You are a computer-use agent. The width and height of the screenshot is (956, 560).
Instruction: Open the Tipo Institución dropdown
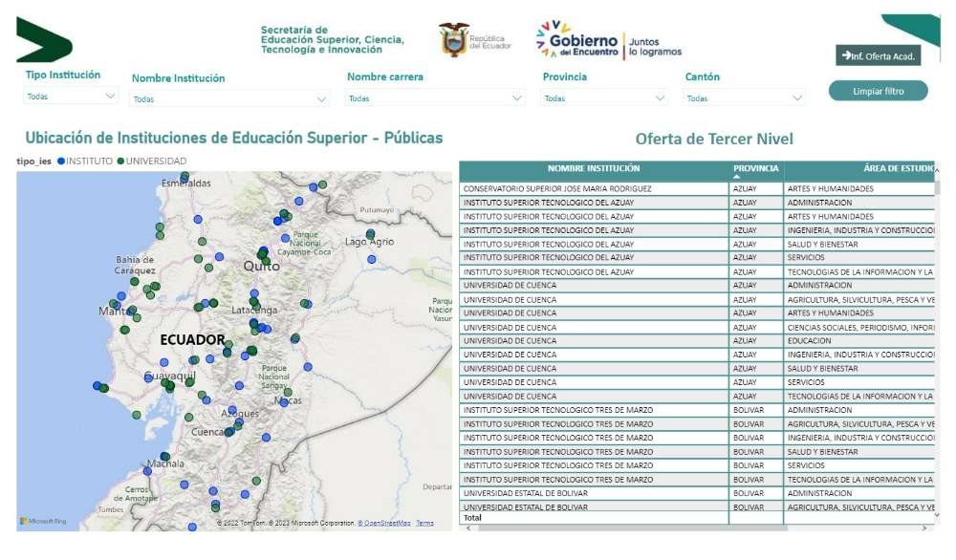coord(72,97)
